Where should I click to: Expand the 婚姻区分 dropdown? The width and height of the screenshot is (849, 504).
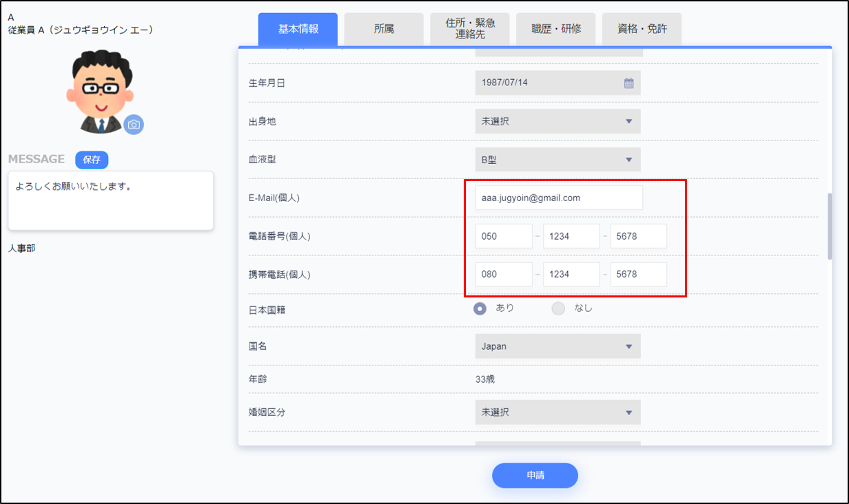[558, 412]
